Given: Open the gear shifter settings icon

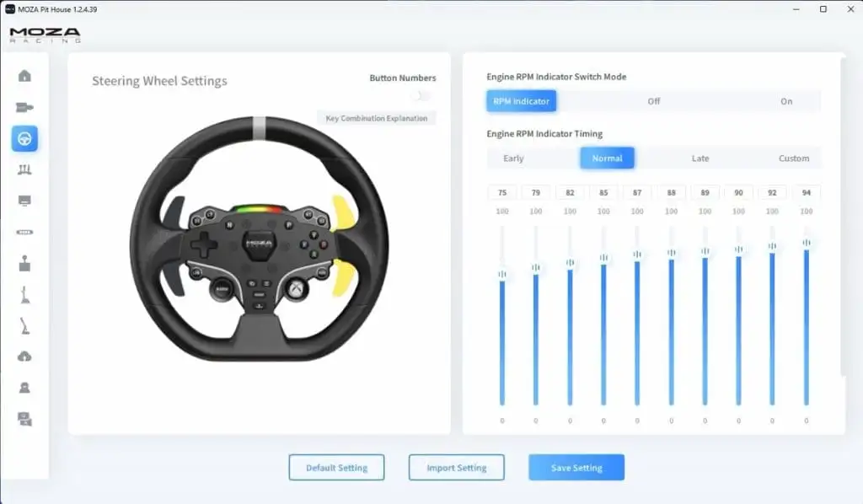Looking at the screenshot, I should [x=24, y=263].
